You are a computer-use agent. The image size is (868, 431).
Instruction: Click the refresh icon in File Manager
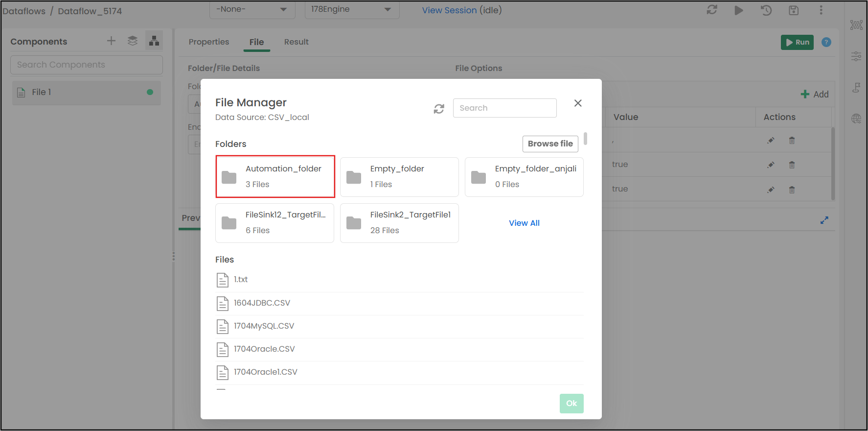pos(439,109)
